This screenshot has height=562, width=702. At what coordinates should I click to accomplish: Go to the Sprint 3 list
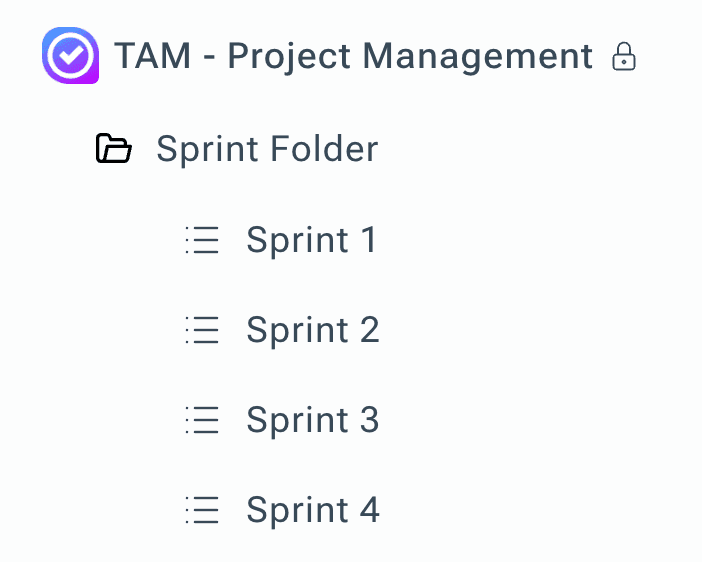coord(312,420)
